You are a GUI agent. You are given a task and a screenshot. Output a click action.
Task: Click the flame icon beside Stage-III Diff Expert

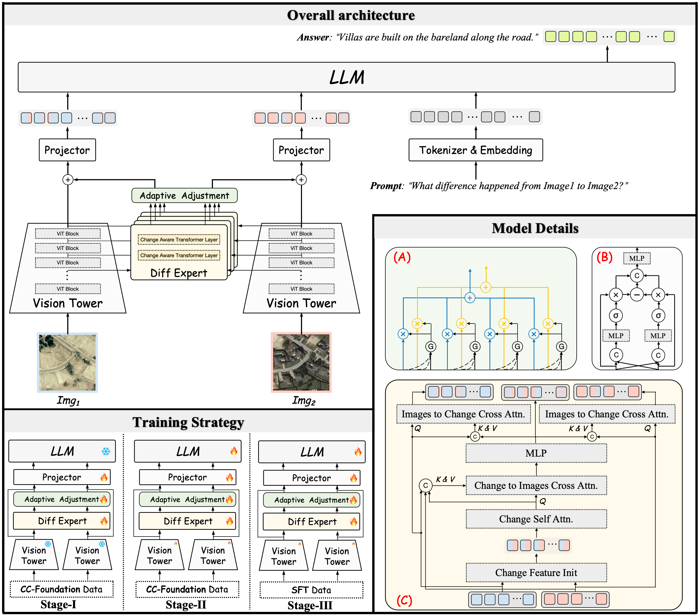pyautogui.click(x=354, y=522)
